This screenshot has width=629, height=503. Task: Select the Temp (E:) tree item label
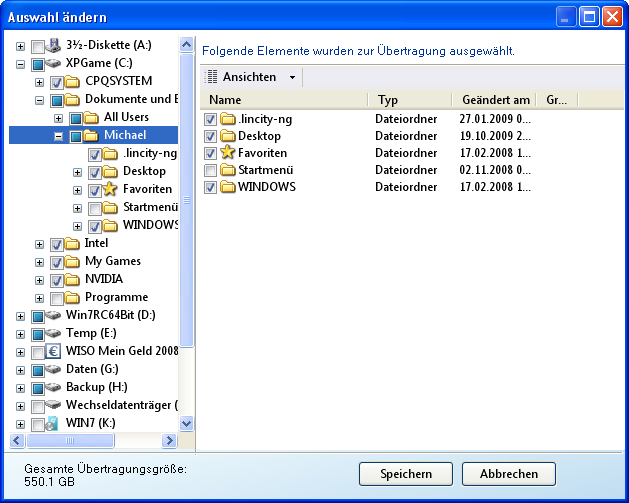pos(91,333)
